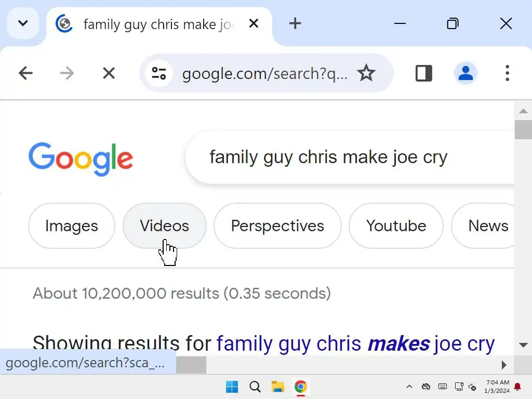This screenshot has width=532, height=399.
Task: Open the Chrome profile avatar
Action: point(465,73)
